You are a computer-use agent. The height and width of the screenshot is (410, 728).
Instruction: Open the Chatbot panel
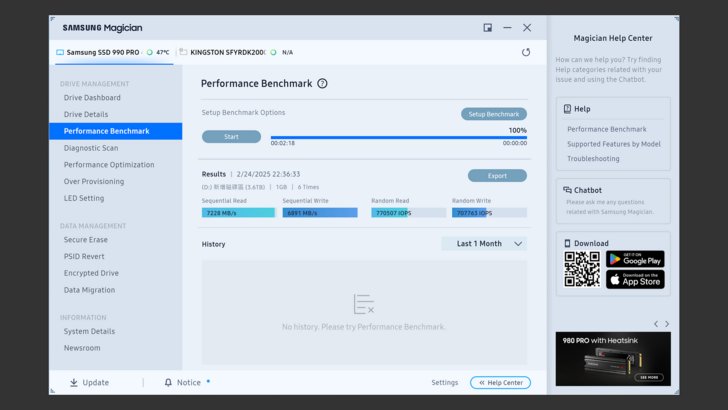(x=613, y=201)
